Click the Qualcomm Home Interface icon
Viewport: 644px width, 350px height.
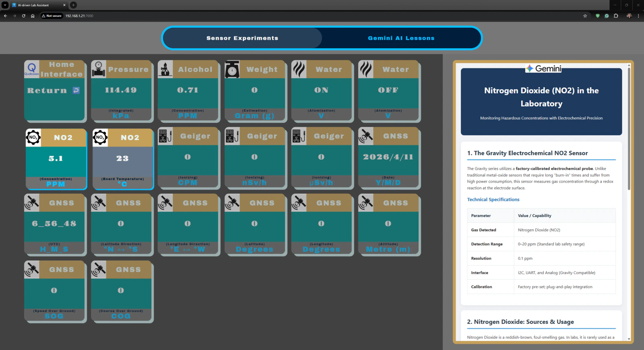[31, 69]
